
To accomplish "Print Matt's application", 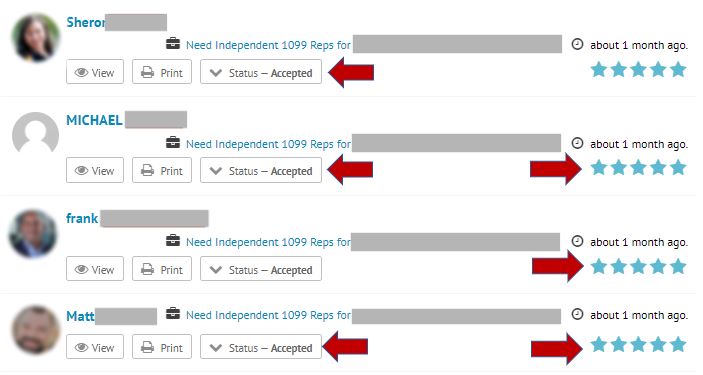I will click(162, 347).
